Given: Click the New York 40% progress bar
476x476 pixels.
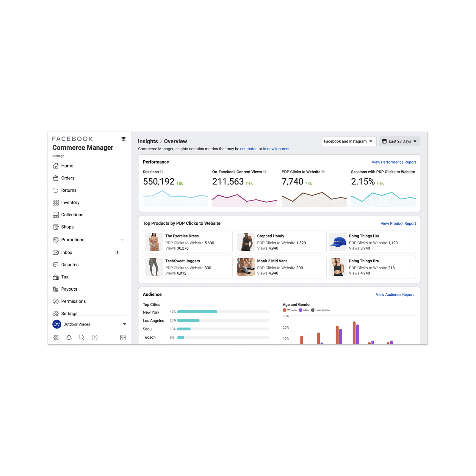Looking at the screenshot, I should point(223,312).
